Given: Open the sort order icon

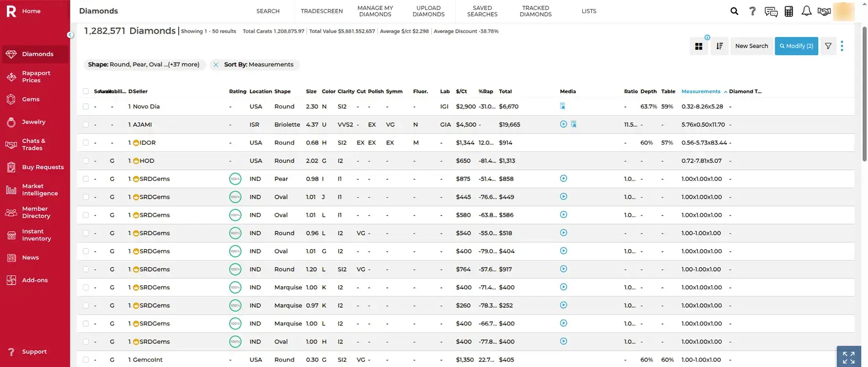Looking at the screenshot, I should [x=720, y=46].
